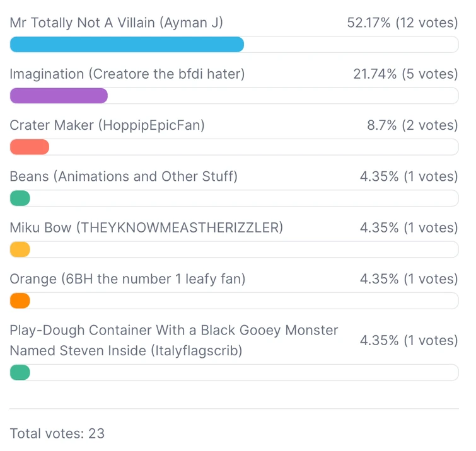Select the Orange (6BH) option label

(x=127, y=279)
